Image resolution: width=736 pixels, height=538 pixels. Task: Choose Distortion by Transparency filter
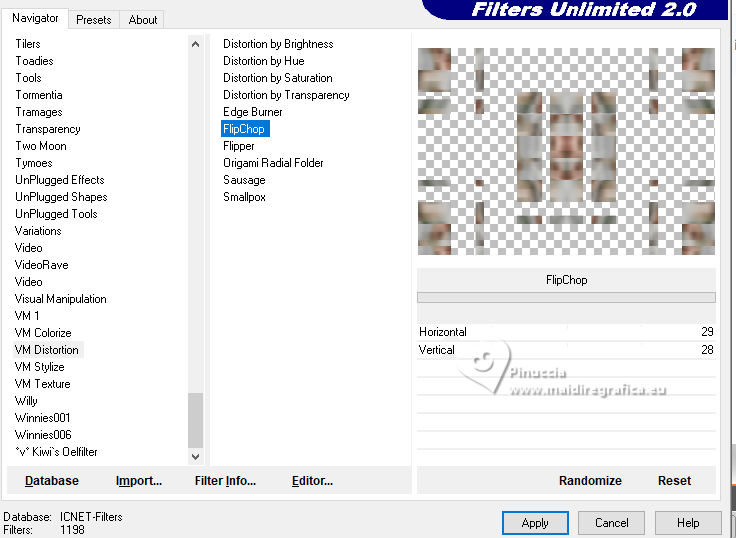pos(286,95)
